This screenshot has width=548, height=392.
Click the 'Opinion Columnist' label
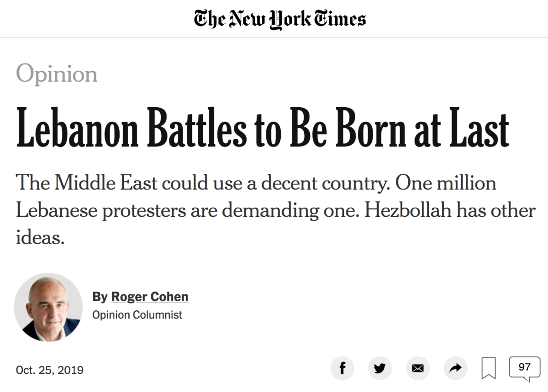click(137, 315)
